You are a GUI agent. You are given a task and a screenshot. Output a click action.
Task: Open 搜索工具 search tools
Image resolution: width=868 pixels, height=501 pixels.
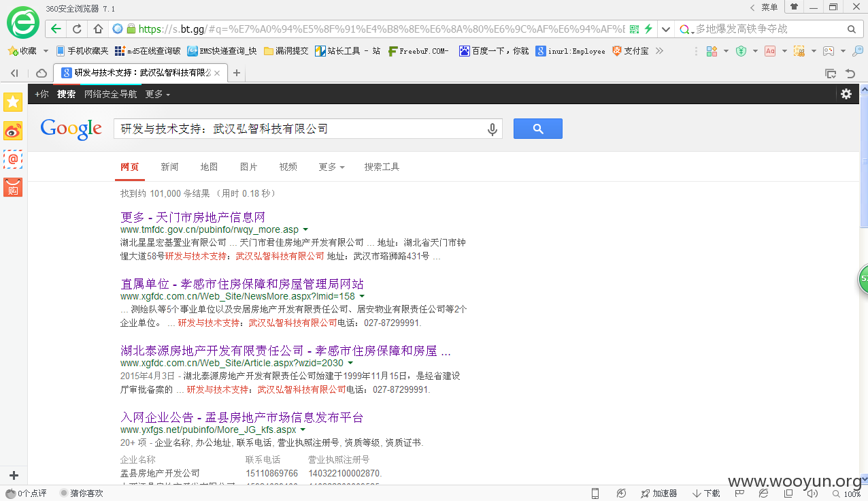pyautogui.click(x=382, y=167)
